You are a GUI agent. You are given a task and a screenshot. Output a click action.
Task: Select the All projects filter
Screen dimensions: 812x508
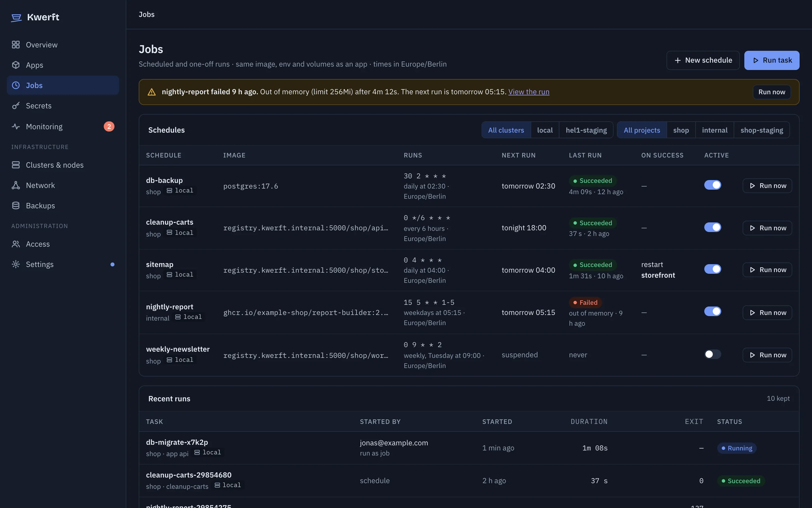pyautogui.click(x=641, y=130)
